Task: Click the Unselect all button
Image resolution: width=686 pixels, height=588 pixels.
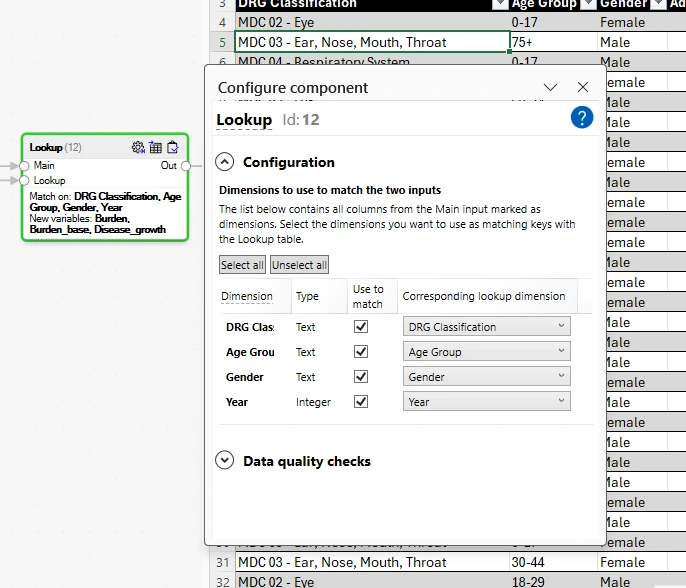Action: point(299,265)
